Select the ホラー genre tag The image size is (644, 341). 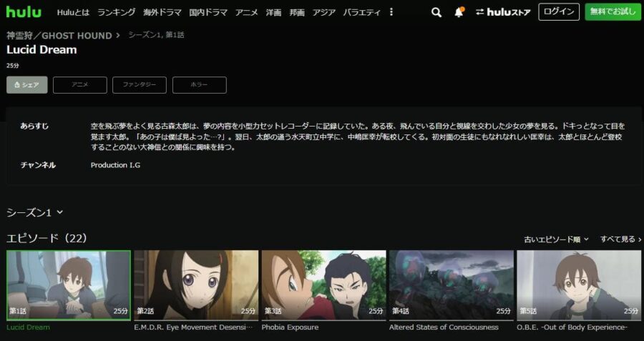199,85
